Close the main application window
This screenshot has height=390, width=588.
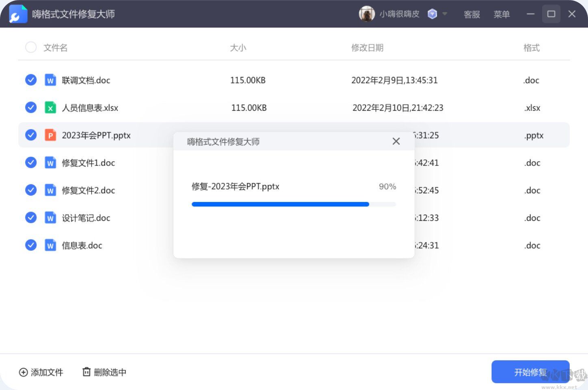pos(572,14)
